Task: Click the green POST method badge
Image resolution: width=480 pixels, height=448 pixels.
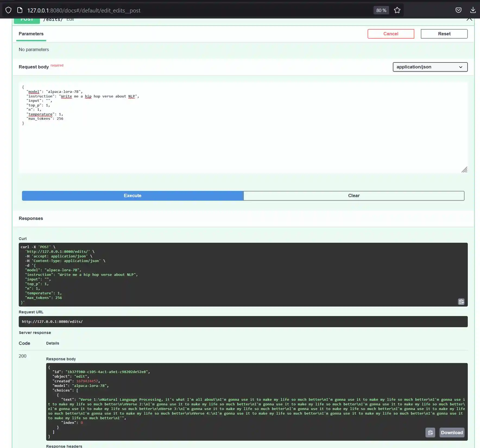Action: [27, 19]
